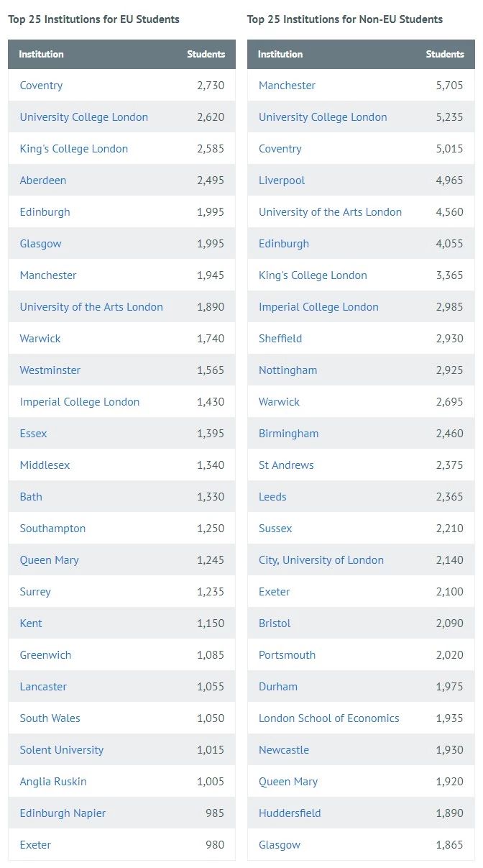
Task: Click Students column header in Non-EU Students table
Action: (x=445, y=54)
